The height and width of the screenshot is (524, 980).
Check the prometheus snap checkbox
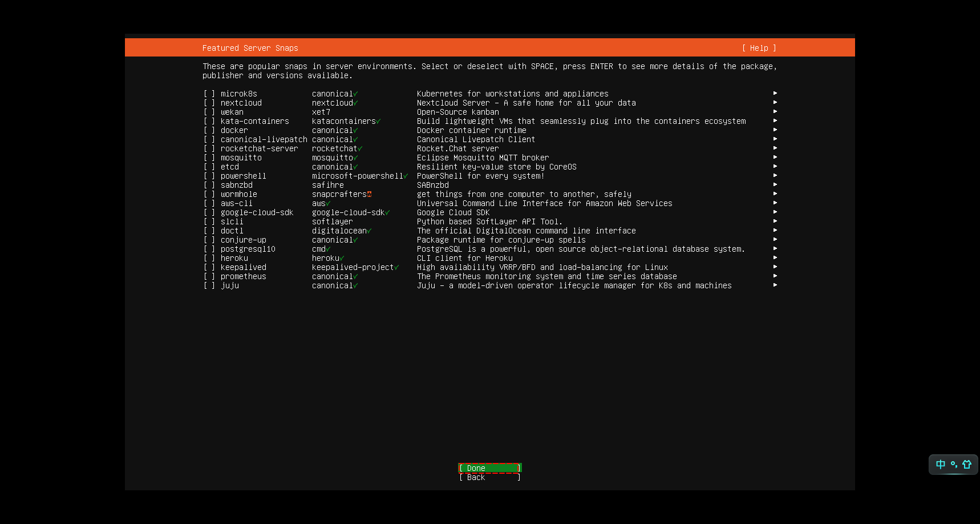point(209,276)
